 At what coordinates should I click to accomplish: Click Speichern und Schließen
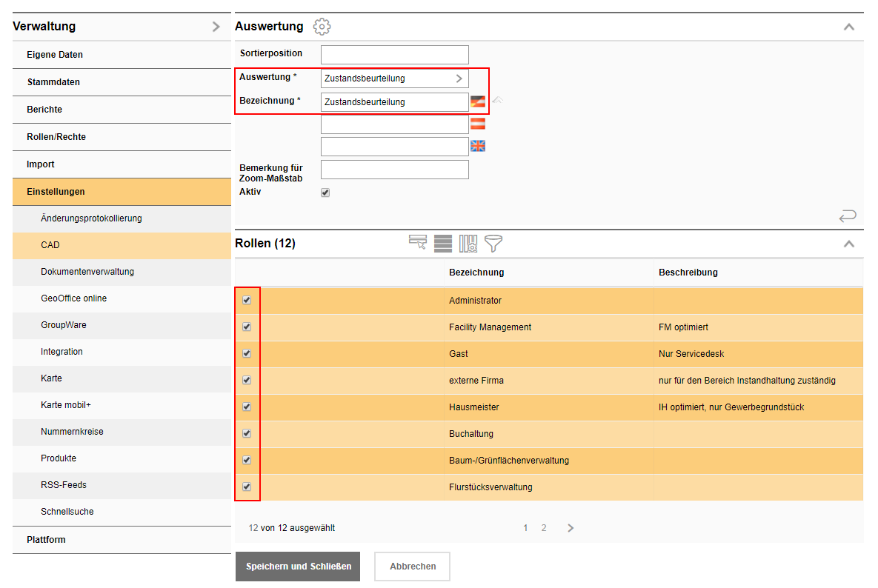pyautogui.click(x=298, y=567)
